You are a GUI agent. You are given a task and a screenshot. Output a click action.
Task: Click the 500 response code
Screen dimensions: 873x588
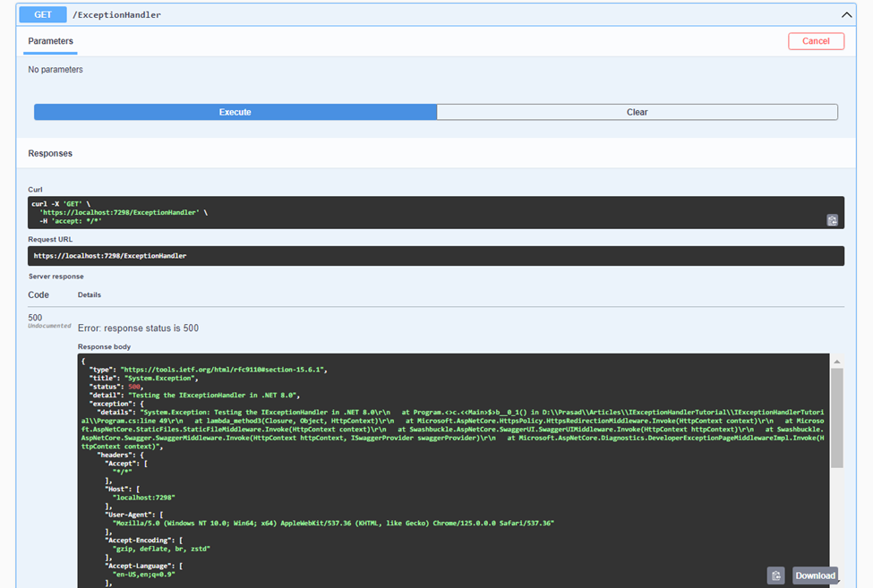coord(35,318)
